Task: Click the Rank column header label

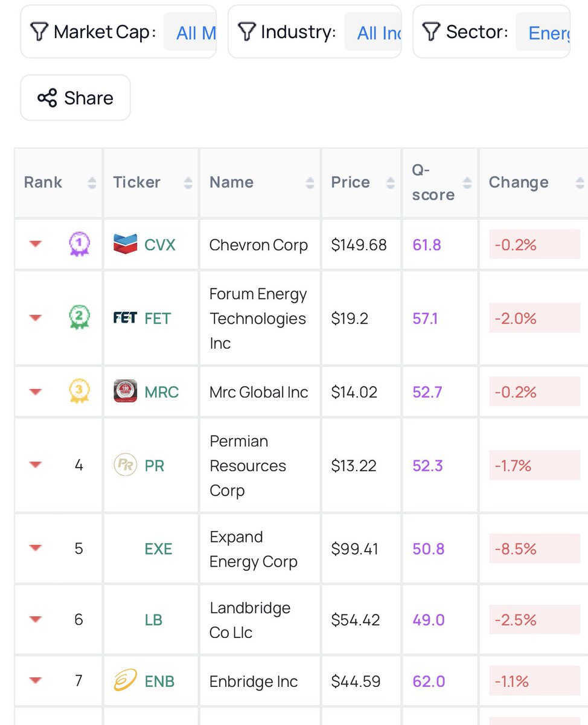Action: pos(43,182)
